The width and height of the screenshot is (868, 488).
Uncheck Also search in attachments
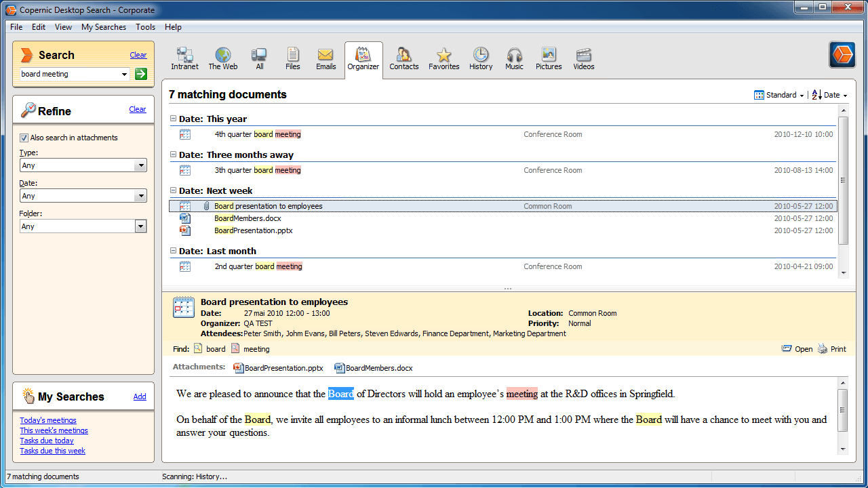pos(24,138)
